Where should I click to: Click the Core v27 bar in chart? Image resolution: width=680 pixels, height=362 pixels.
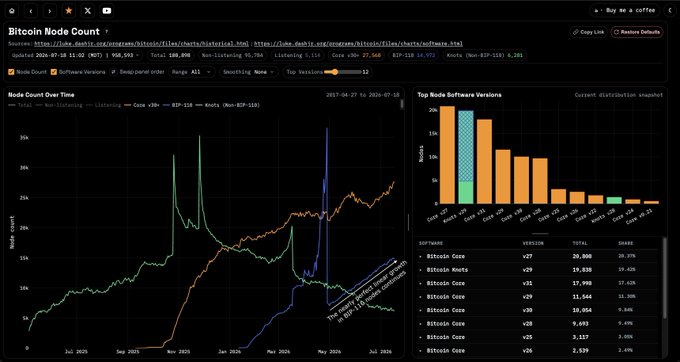point(447,155)
